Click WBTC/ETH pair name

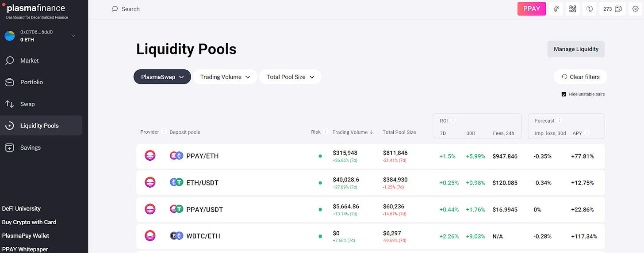(x=203, y=236)
